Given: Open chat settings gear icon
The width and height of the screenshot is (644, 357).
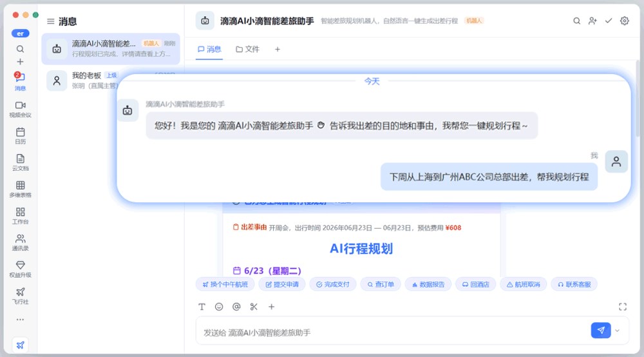Looking at the screenshot, I should [624, 21].
